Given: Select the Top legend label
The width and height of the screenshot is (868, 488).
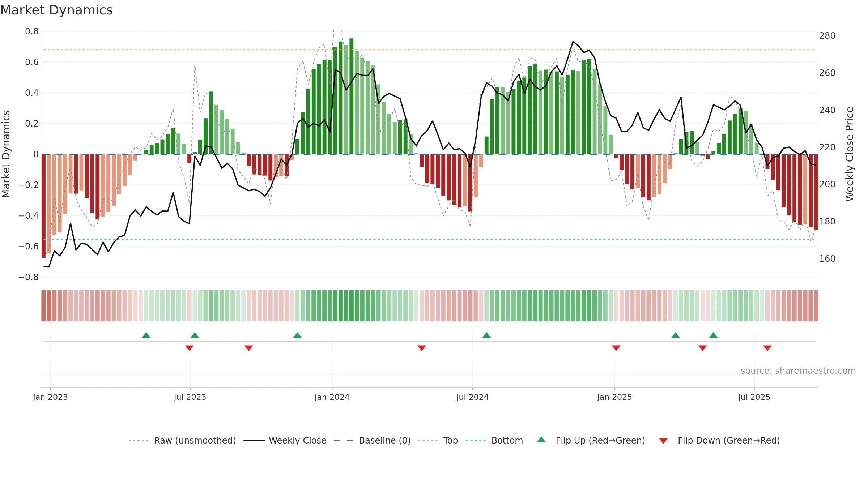Looking at the screenshot, I should click(451, 440).
